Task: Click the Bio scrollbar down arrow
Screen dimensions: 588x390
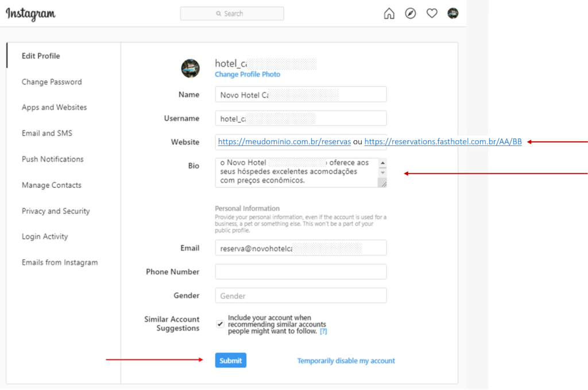Action: coord(382,172)
